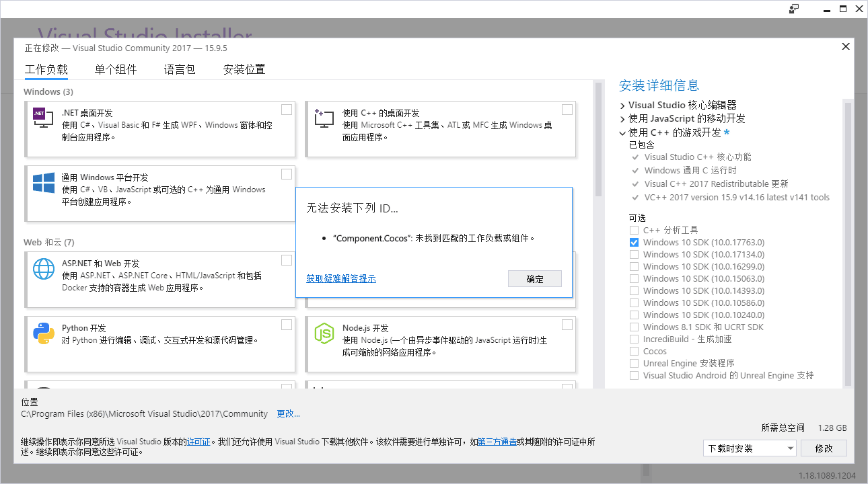Switch to the 单个组件 tab
This screenshot has height=484, width=868.
click(x=116, y=69)
